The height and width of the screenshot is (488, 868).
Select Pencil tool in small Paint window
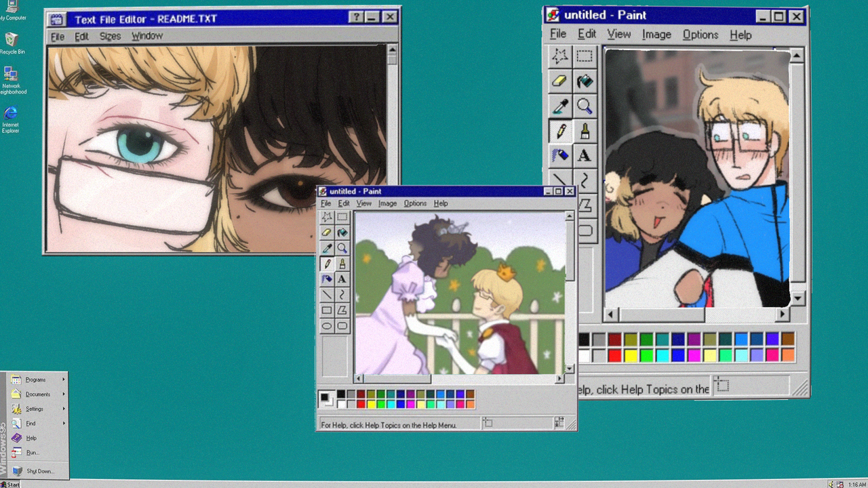[327, 264]
